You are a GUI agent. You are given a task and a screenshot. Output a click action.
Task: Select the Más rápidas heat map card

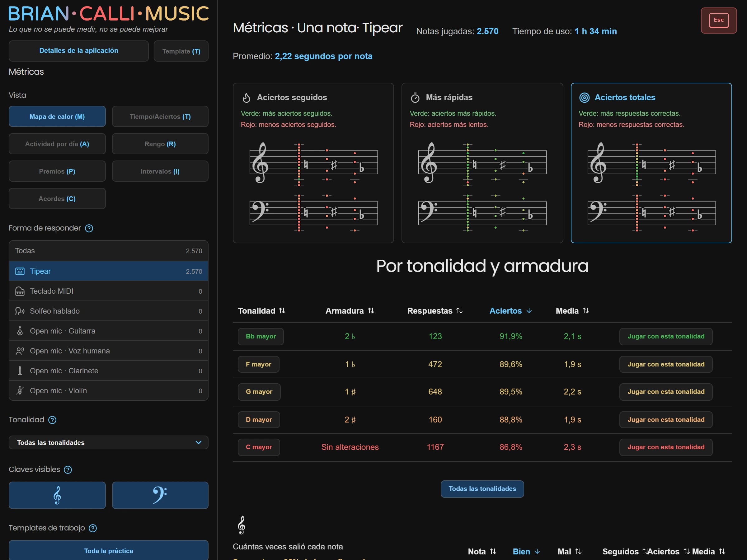pyautogui.click(x=482, y=163)
